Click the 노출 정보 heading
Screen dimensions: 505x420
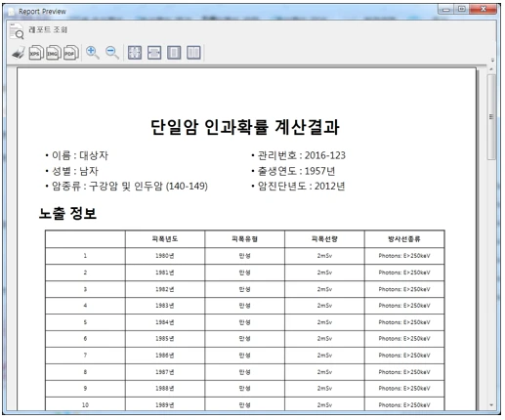[67, 213]
